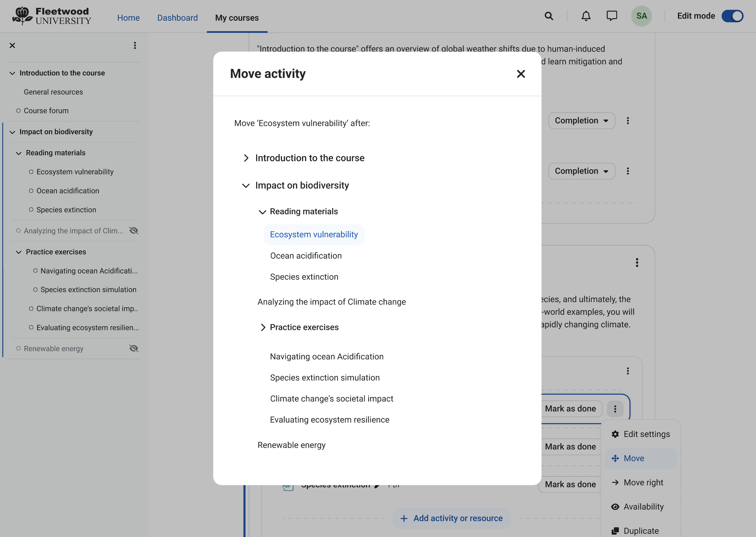Open the search magnifier icon
Screen dimensions: 756x537
(x=549, y=16)
